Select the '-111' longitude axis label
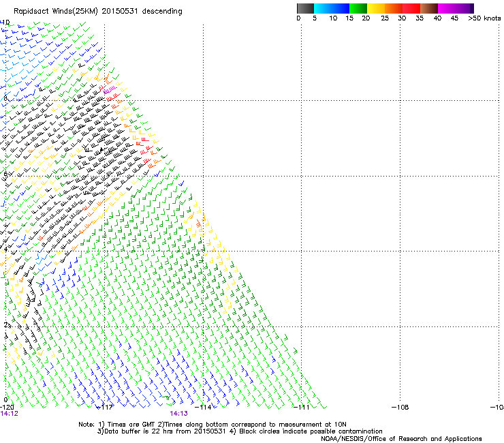 tap(302, 408)
